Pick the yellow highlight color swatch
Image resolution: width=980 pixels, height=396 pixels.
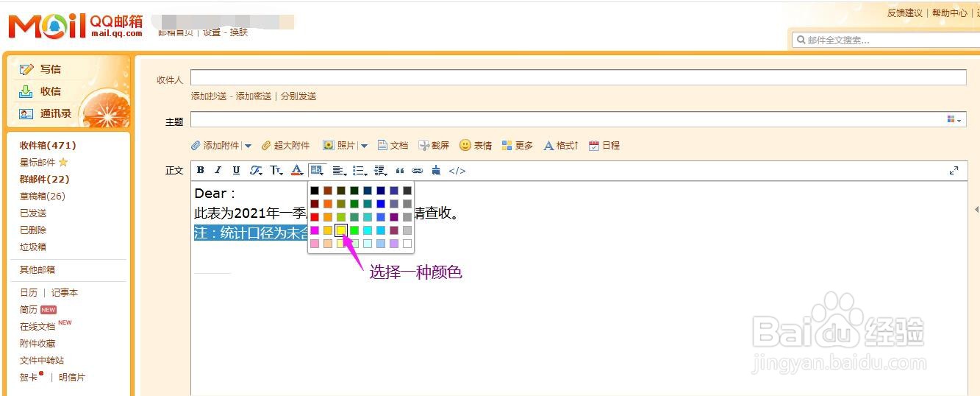341,230
